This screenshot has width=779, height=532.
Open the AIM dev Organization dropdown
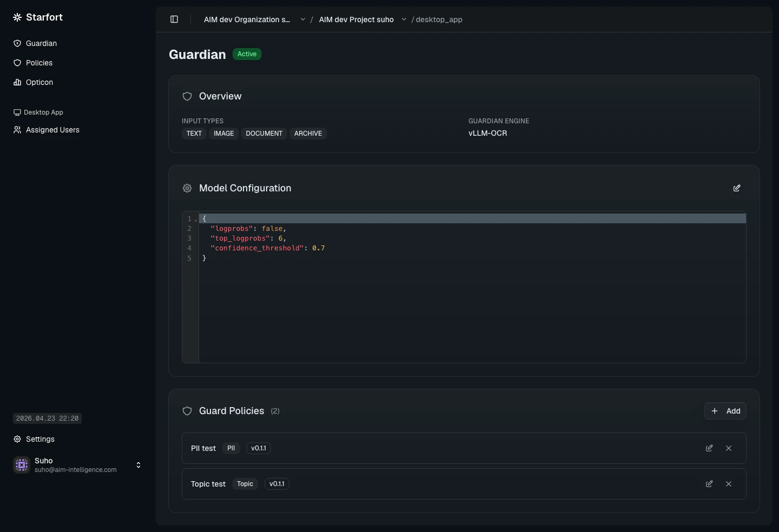(303, 19)
